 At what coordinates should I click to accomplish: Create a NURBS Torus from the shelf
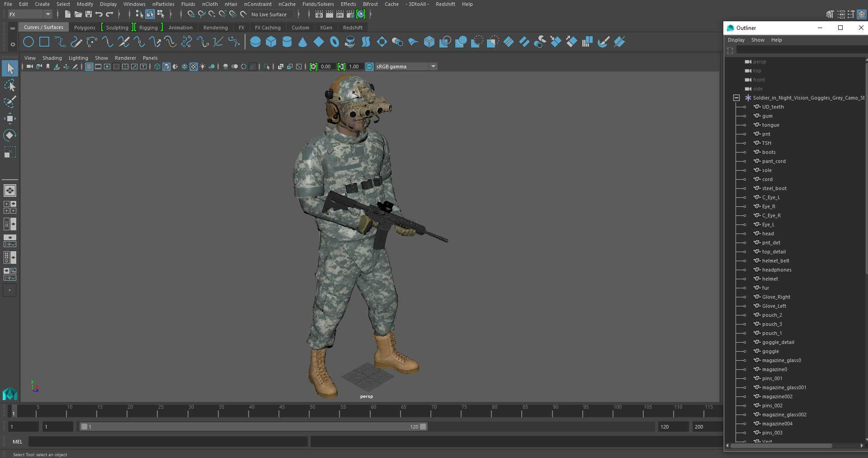coord(335,42)
